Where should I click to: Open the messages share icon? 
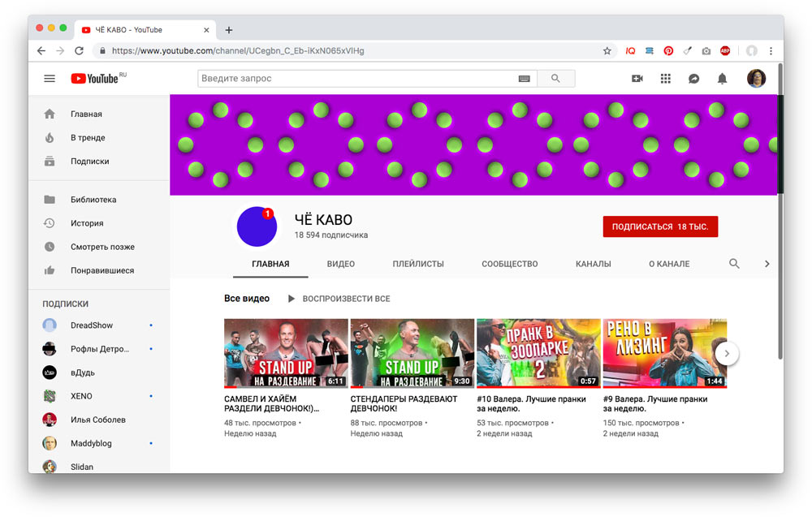(x=693, y=79)
